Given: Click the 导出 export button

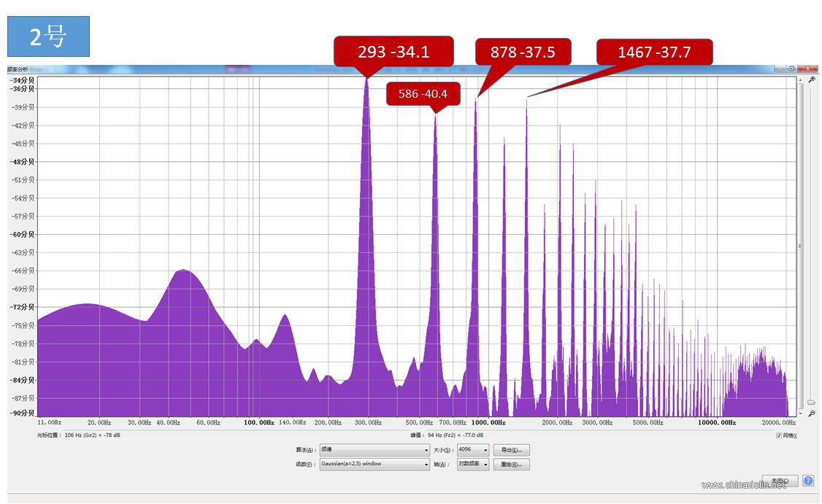Looking at the screenshot, I should click(x=511, y=450).
